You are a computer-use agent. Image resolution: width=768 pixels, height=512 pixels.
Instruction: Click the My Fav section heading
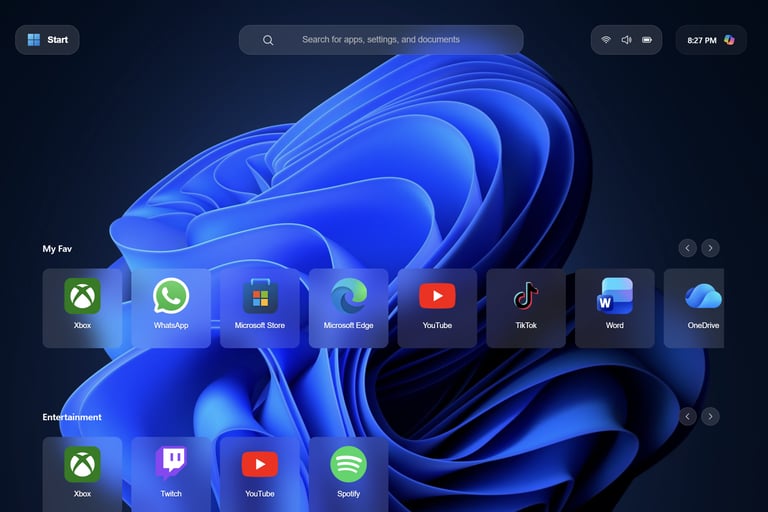(x=57, y=249)
